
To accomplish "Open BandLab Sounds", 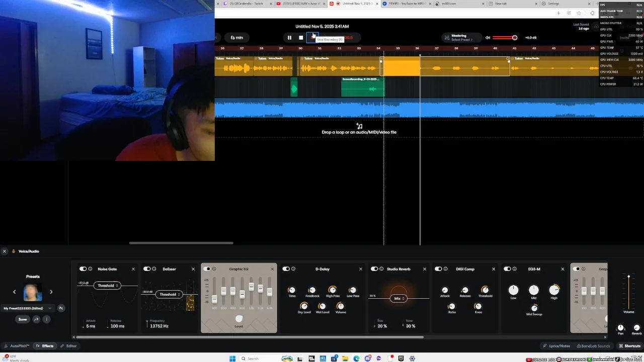I will click(593, 346).
